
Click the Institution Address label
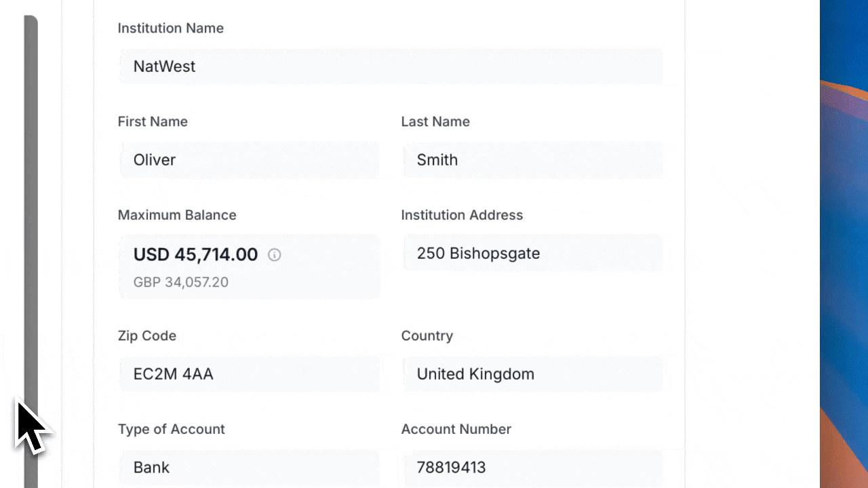pos(462,216)
